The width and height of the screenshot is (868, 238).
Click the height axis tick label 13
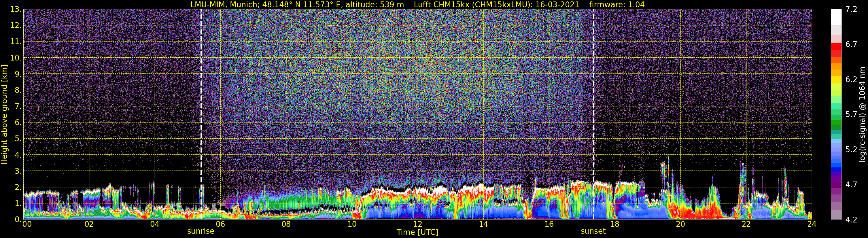click(15, 10)
